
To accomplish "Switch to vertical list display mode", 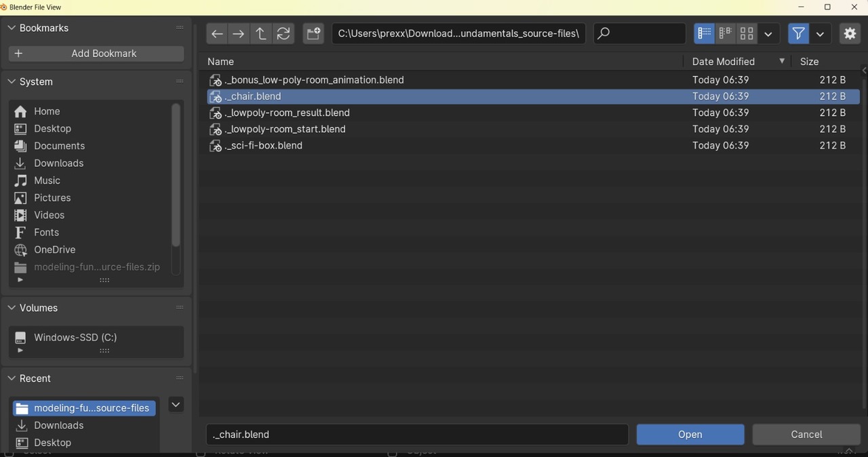I will [x=705, y=33].
